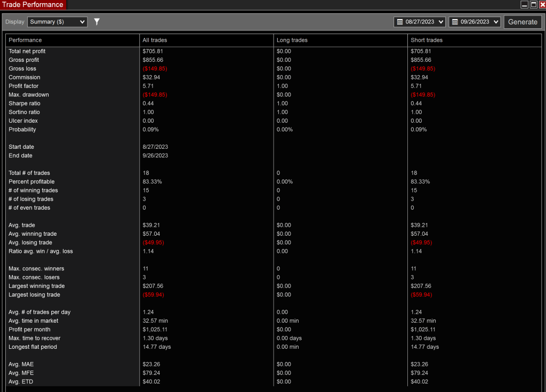The width and height of the screenshot is (546, 392).
Task: Click the end date calendar icon
Action: click(455, 22)
